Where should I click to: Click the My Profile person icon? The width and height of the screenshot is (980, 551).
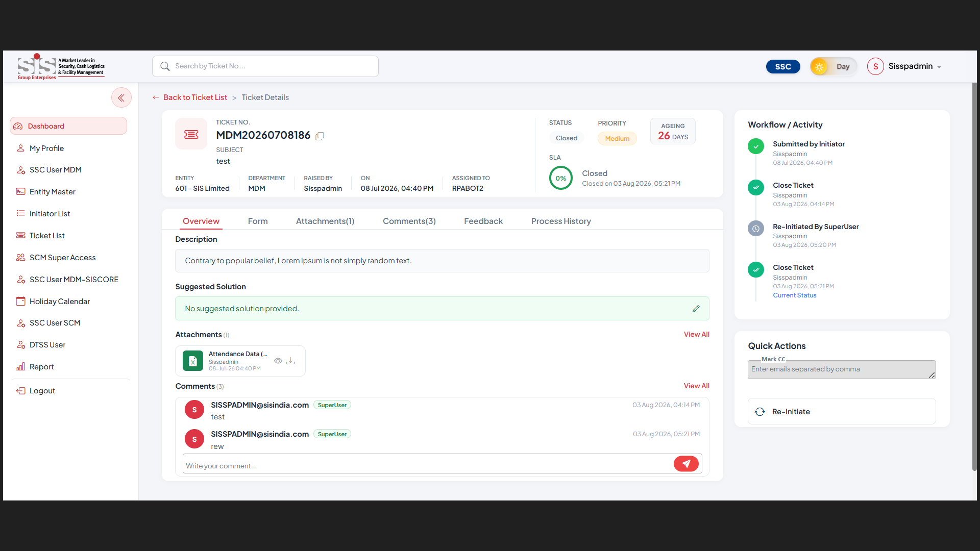[x=20, y=148]
